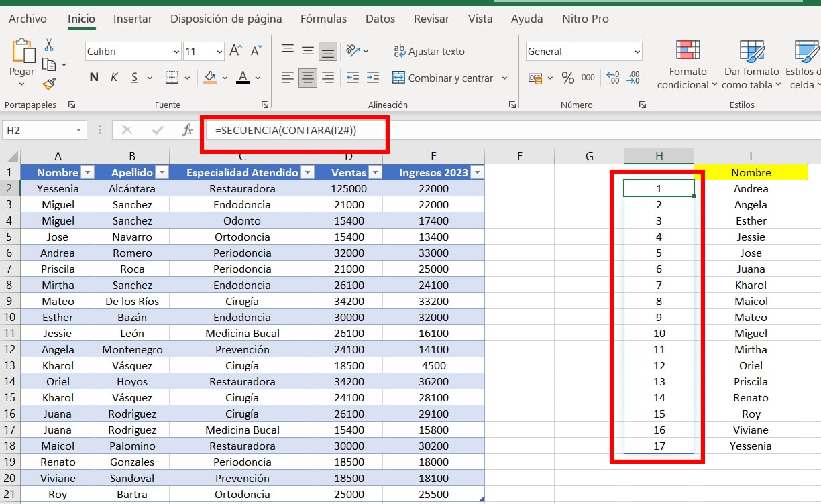Screen dimensions: 821x504
Task: Open the Formato condicional icon
Action: click(x=688, y=50)
